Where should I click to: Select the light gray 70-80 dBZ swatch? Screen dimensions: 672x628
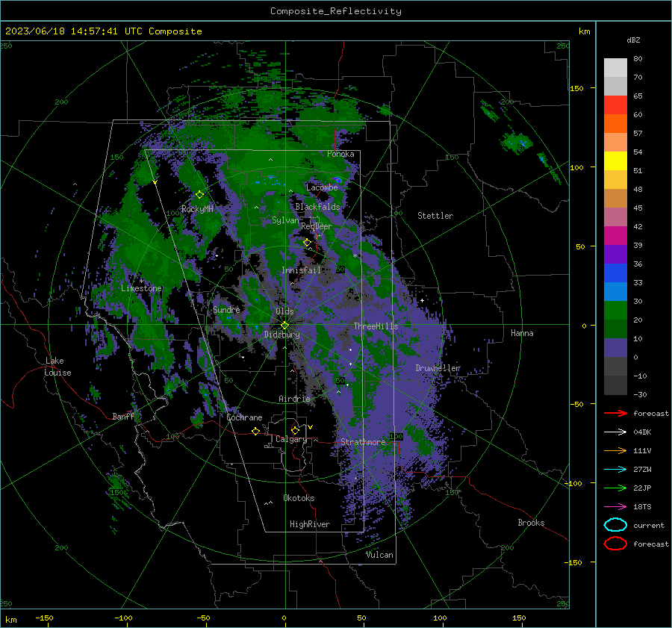615,68
